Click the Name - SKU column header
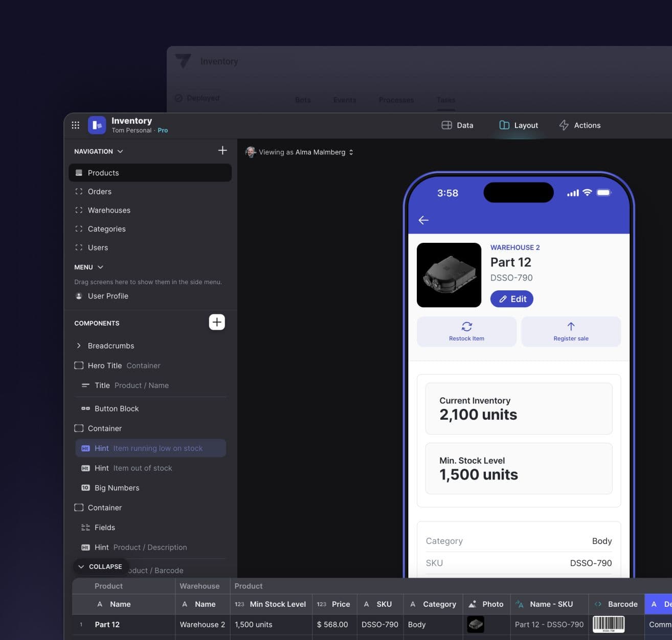 click(549, 604)
